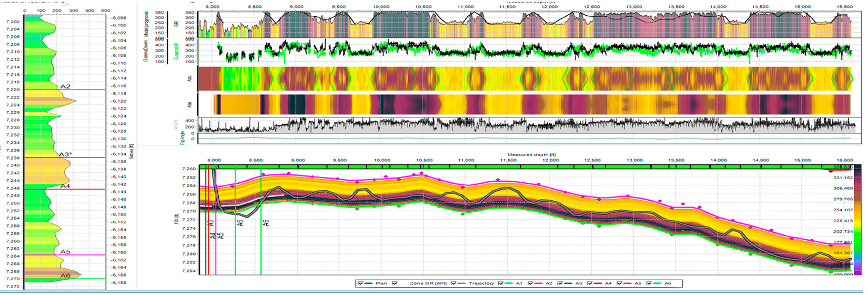Click the -6,168 subsea tick value

click(x=118, y=282)
